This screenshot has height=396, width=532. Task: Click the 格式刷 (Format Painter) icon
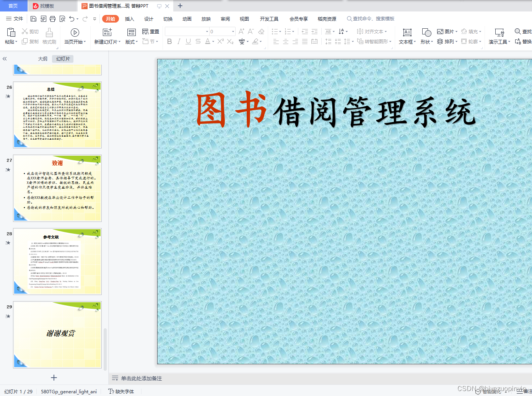(49, 36)
